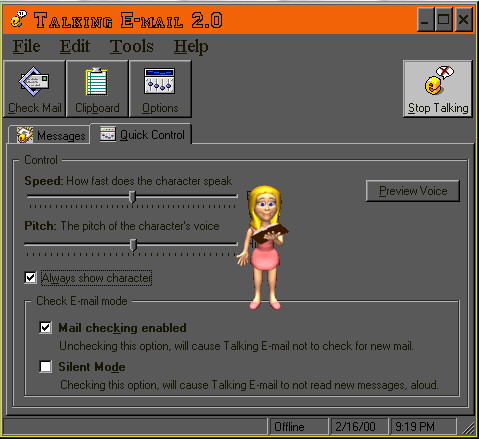Click the 'Speed:' label text
This screenshot has width=479, height=439.
(44, 181)
